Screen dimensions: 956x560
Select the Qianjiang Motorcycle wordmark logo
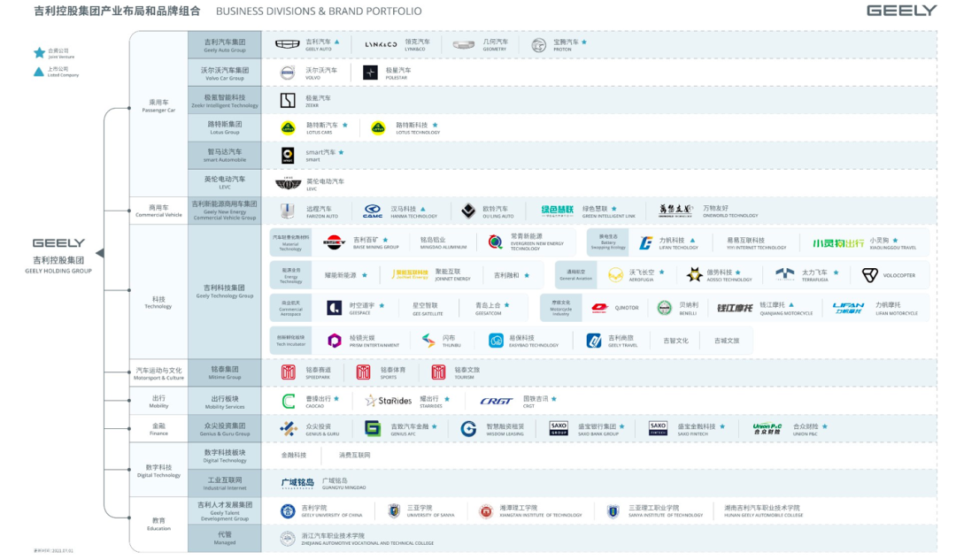tap(734, 309)
